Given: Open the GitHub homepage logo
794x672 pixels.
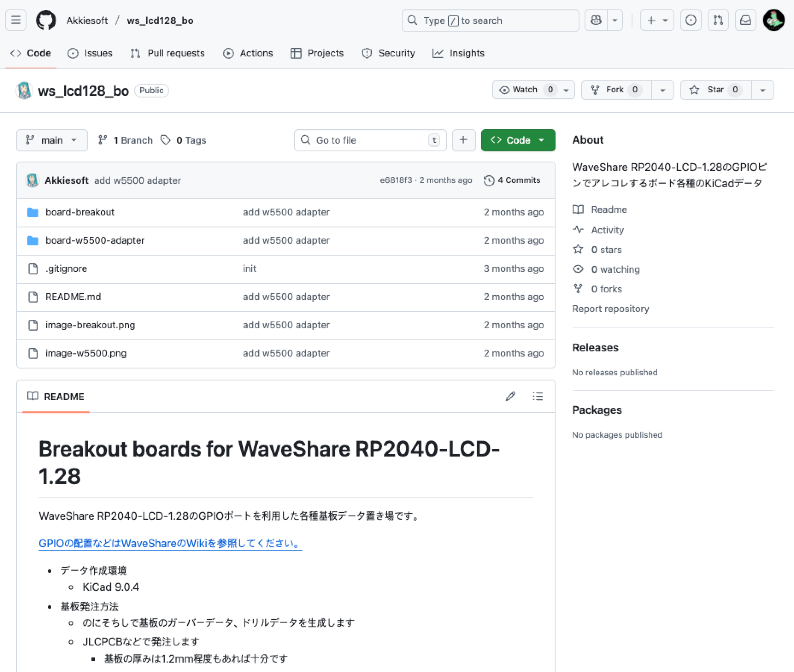Looking at the screenshot, I should [46, 21].
